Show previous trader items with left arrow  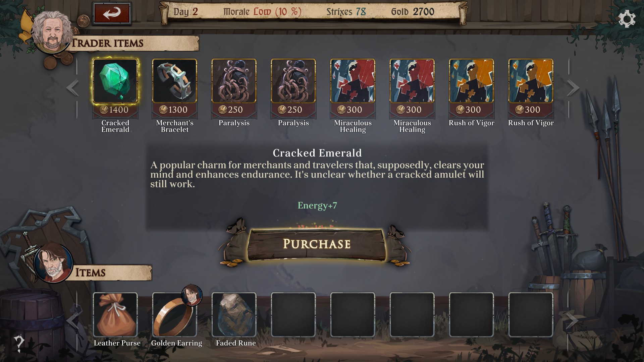[72, 88]
